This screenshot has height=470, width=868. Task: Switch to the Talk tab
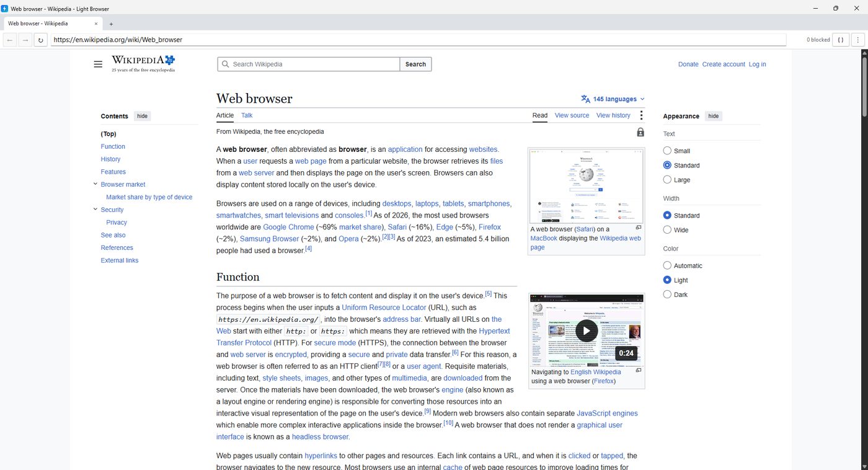click(x=247, y=115)
